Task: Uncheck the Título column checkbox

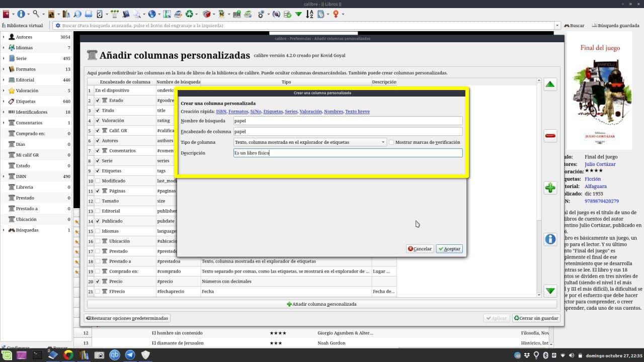Action: 98,110
